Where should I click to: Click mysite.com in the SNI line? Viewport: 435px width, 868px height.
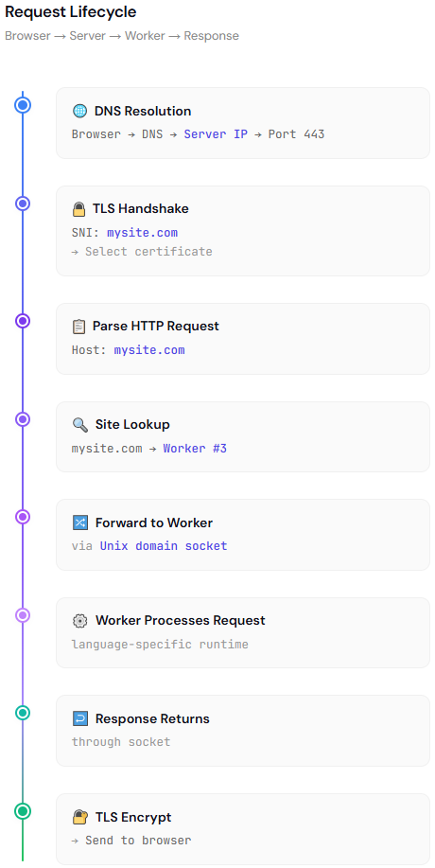click(142, 233)
